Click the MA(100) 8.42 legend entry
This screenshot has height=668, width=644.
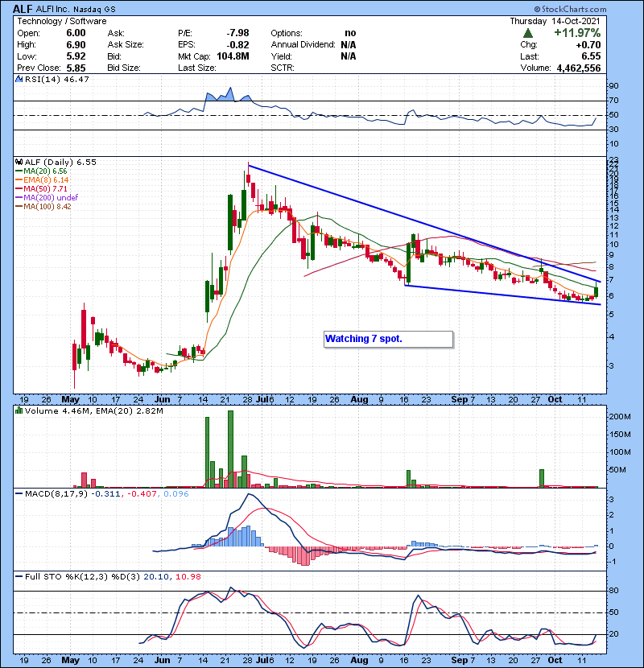45,207
